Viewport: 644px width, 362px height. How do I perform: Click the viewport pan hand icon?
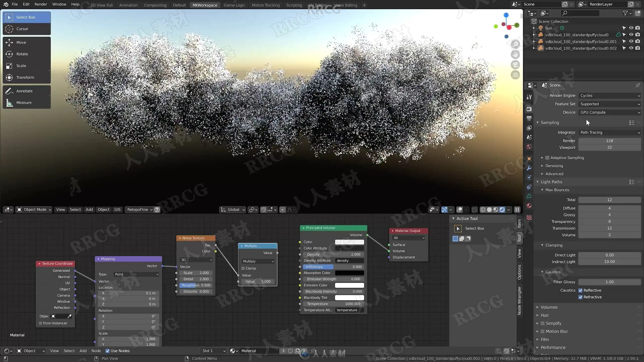[x=515, y=54]
